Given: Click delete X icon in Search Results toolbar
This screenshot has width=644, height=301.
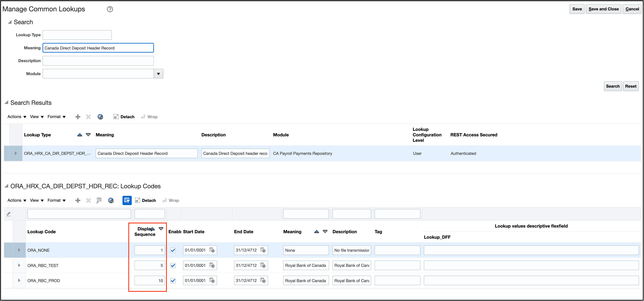Looking at the screenshot, I should coord(88,117).
